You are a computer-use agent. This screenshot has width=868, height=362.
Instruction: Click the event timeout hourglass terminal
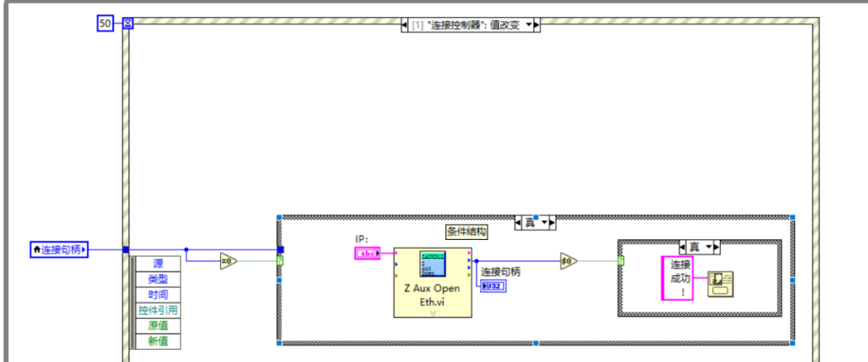(x=129, y=23)
